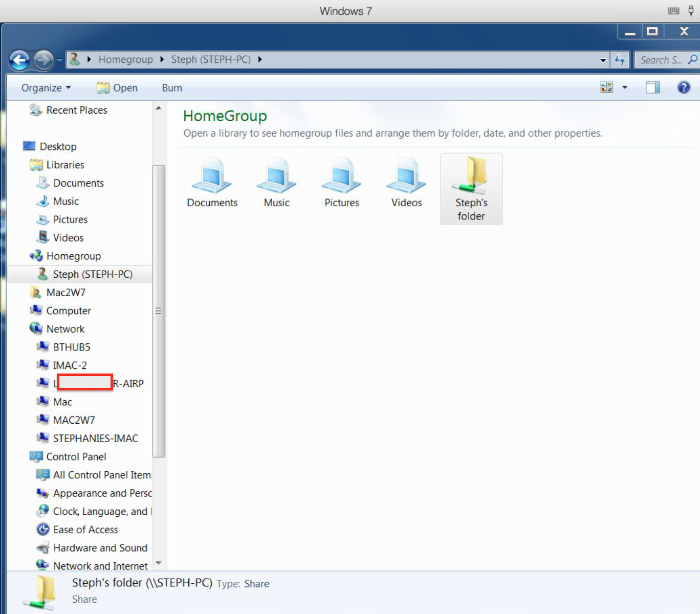This screenshot has width=700, height=614.
Task: Select the Videos library in sidebar
Action: (59, 238)
